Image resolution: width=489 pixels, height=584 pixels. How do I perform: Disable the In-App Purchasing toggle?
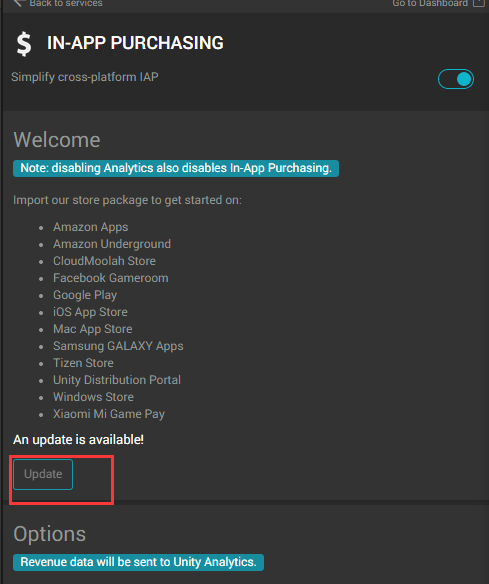456,79
